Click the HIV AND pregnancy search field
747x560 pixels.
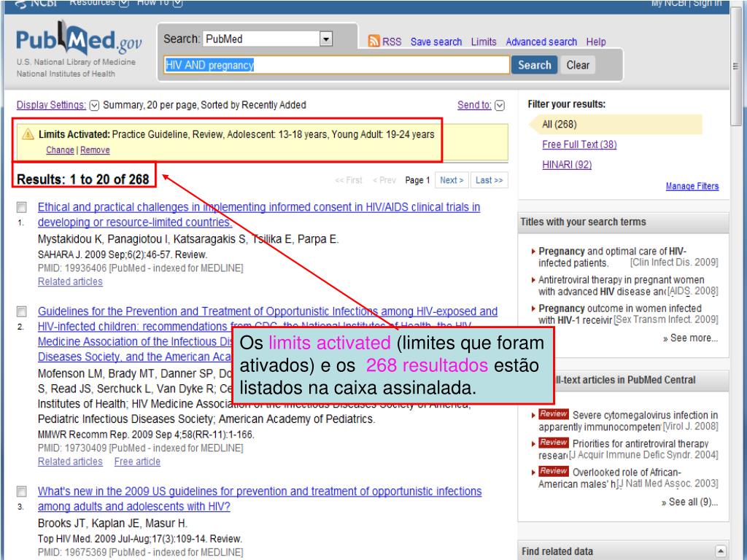pos(336,65)
